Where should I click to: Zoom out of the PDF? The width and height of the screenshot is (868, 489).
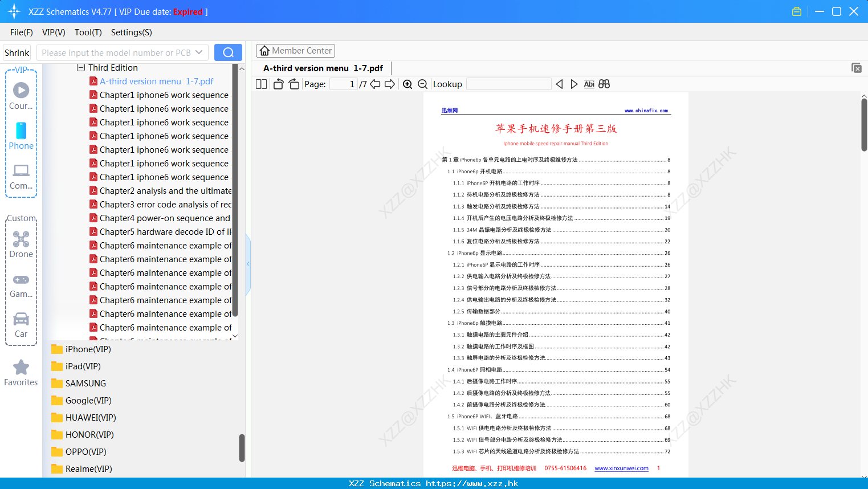pos(423,84)
